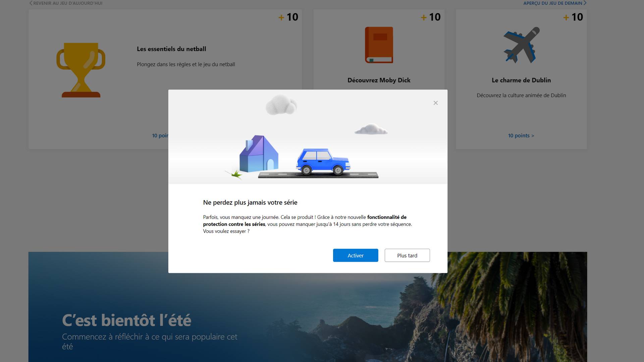Click the +10 badge on Dublin card
644x362 pixels.
pyautogui.click(x=573, y=17)
